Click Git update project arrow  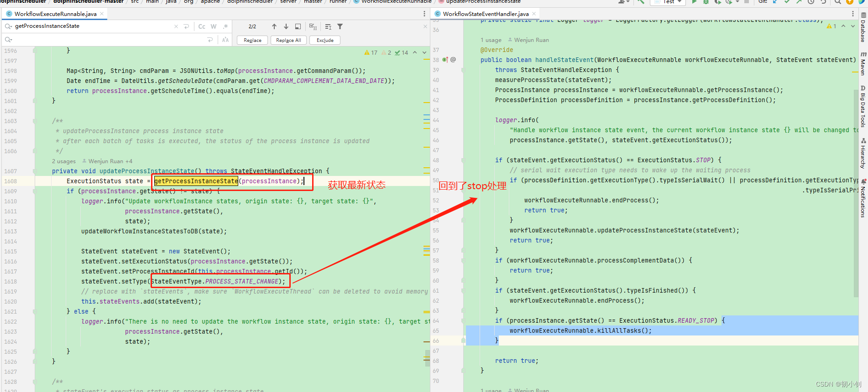775,2
